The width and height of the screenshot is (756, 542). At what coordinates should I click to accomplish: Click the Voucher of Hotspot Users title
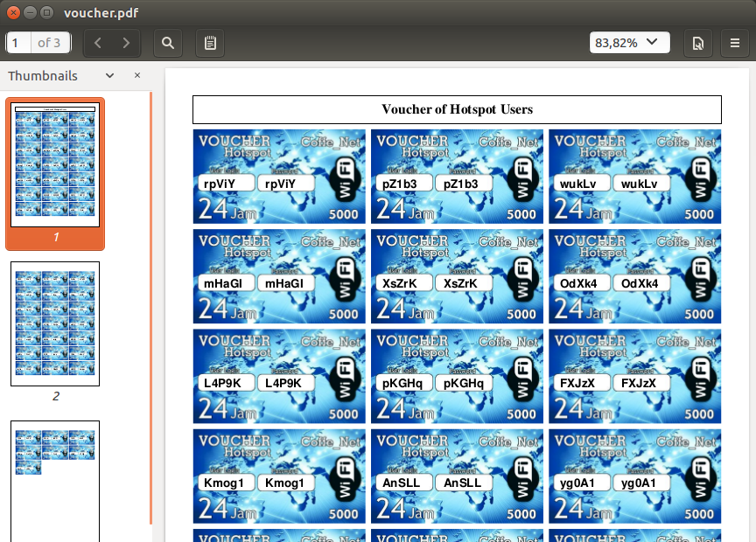pos(457,109)
